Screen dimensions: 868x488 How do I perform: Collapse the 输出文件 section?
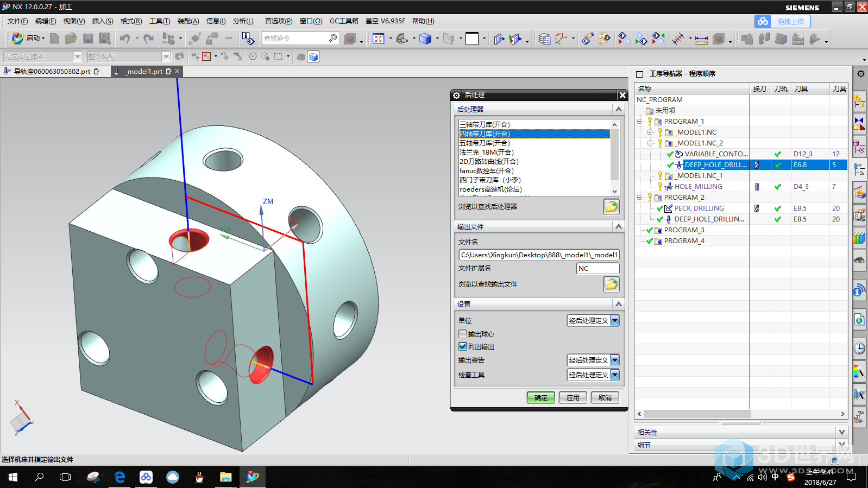pyautogui.click(x=618, y=226)
